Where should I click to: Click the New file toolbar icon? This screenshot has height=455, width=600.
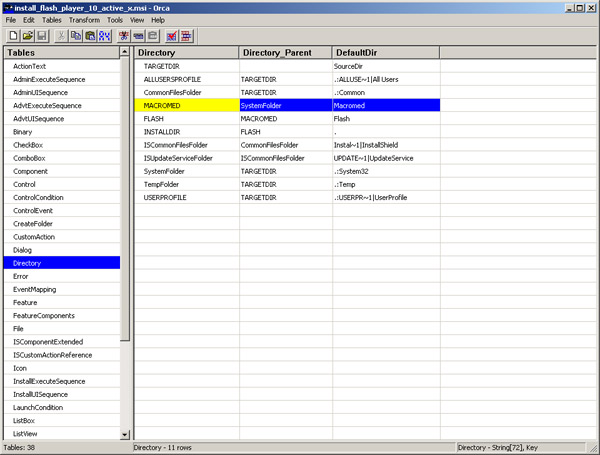coord(13,36)
